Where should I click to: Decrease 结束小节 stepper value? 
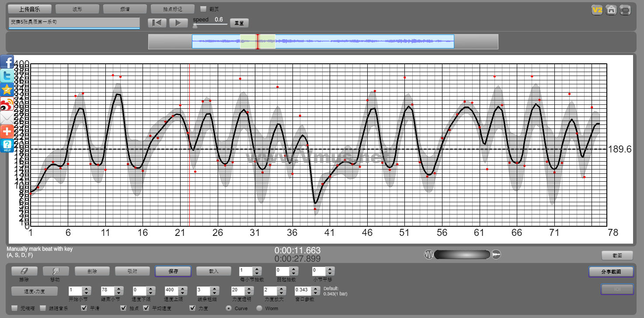coord(118,293)
